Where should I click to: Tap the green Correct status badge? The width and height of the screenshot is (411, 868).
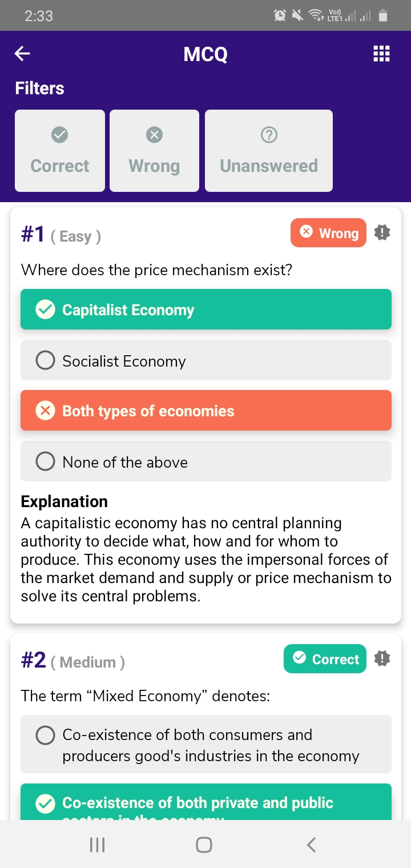[325, 659]
